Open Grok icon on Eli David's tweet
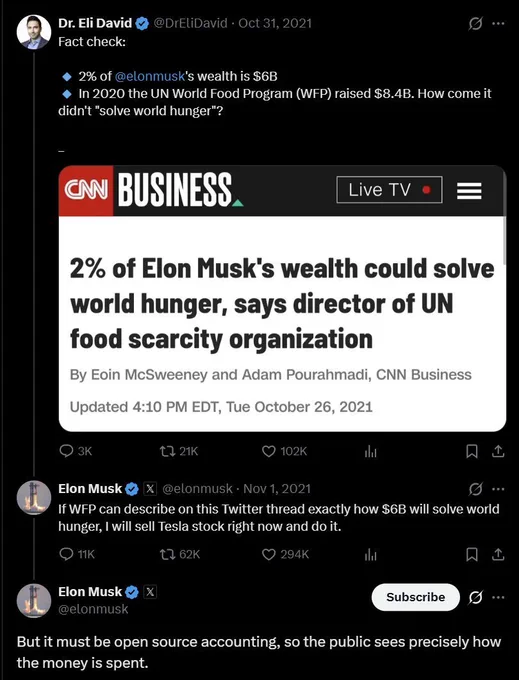The width and height of the screenshot is (519, 680). pyautogui.click(x=475, y=23)
